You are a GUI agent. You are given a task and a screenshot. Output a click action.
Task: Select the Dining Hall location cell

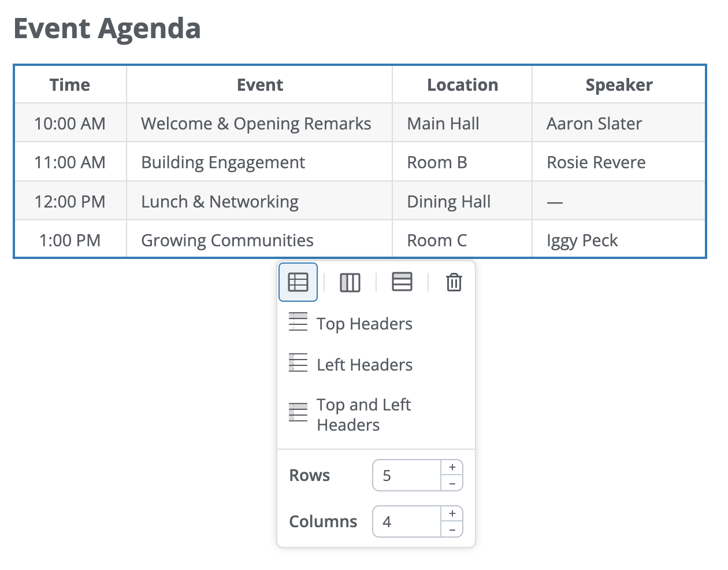point(462,201)
